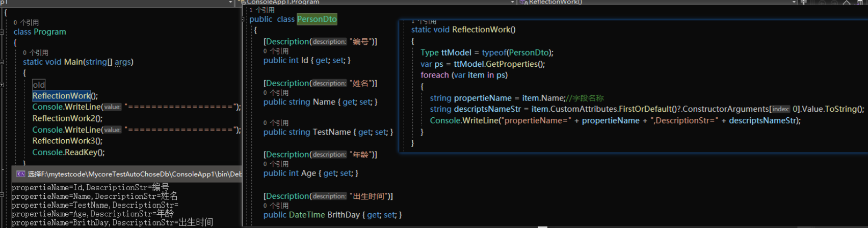Click the 'public int Id' property line

coord(307,61)
